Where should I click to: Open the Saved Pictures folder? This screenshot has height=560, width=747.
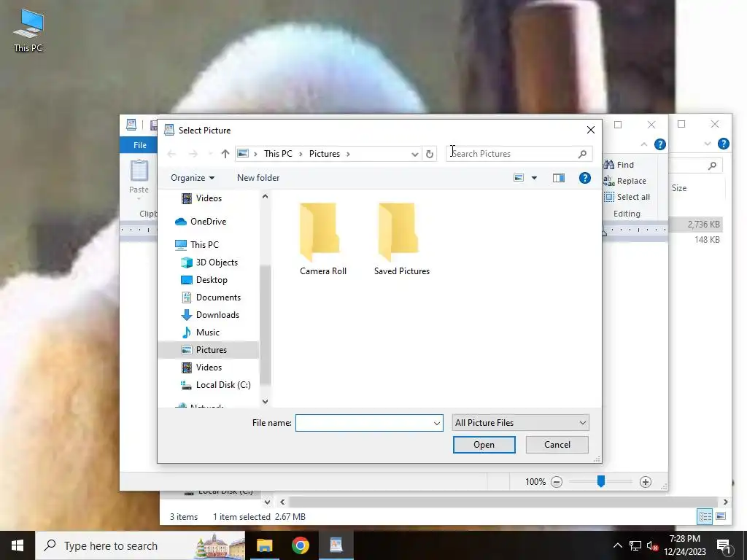tap(402, 239)
